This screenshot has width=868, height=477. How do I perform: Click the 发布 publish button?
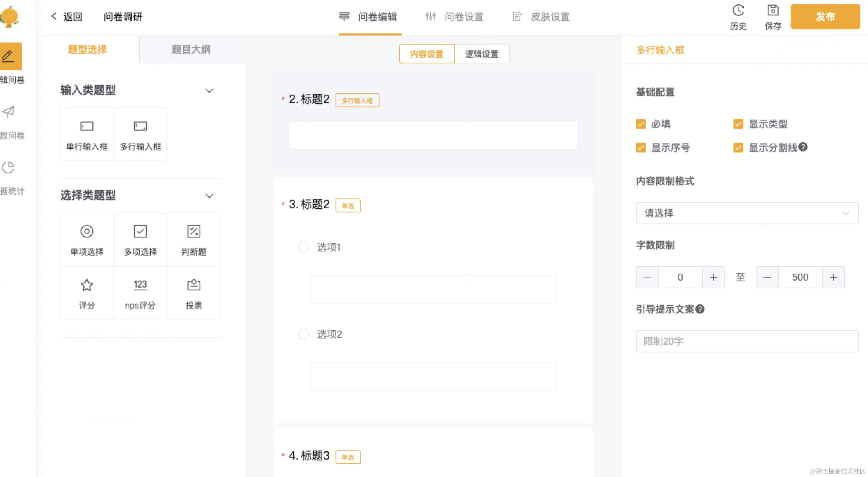point(825,16)
